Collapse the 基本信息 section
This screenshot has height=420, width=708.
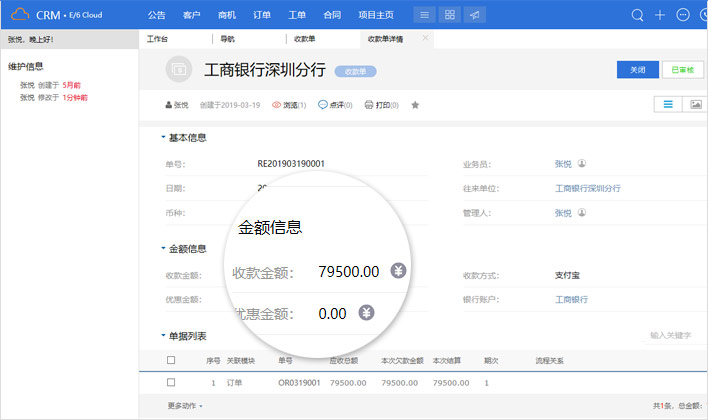pyautogui.click(x=163, y=137)
